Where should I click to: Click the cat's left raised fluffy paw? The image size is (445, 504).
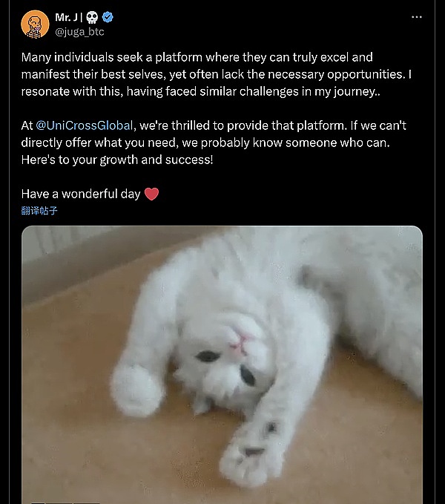(136, 387)
